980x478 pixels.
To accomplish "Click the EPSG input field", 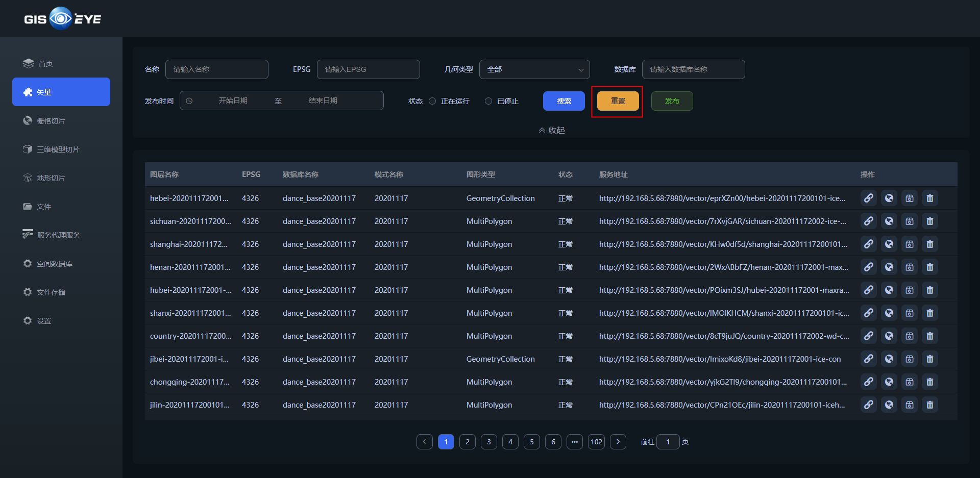I will 369,69.
